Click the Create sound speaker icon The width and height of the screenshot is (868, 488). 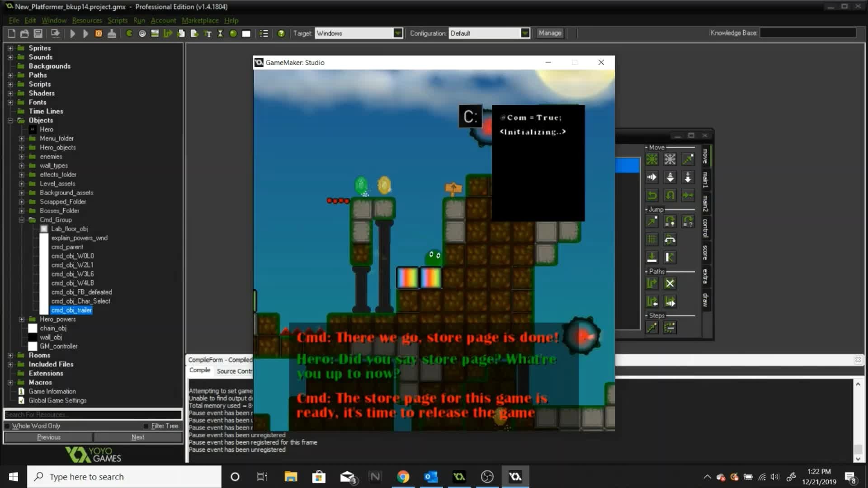point(142,33)
